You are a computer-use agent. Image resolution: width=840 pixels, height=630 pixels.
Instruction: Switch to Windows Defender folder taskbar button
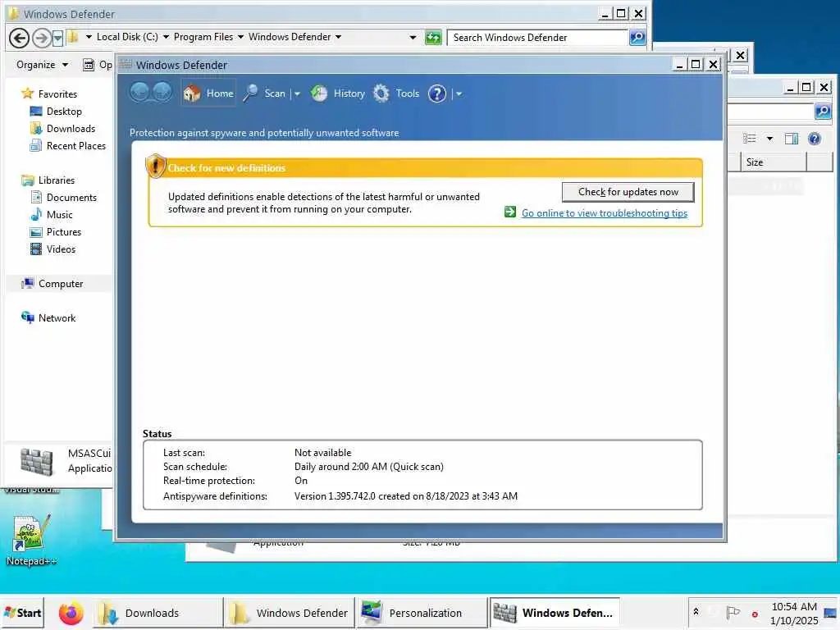(x=290, y=613)
